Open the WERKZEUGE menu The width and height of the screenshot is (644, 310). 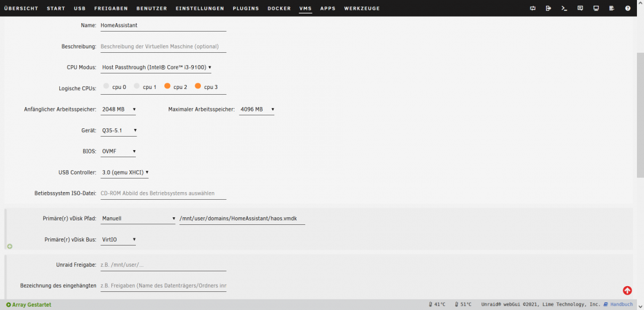(x=362, y=8)
